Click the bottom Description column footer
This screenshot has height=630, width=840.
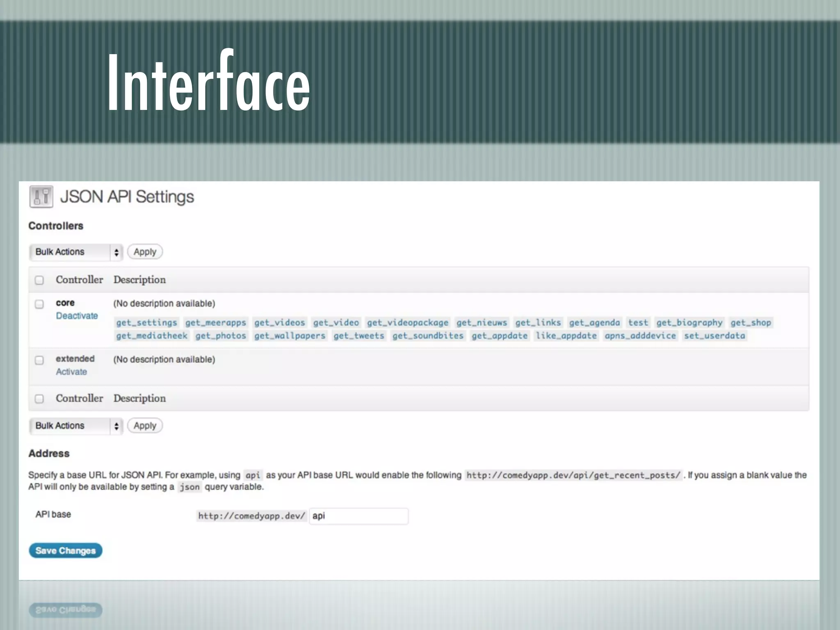click(139, 398)
